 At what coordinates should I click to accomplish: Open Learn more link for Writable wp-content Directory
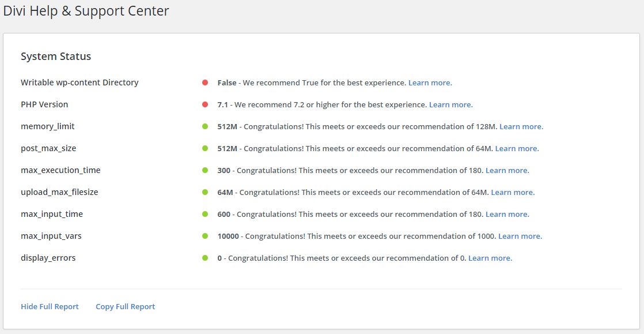430,82
